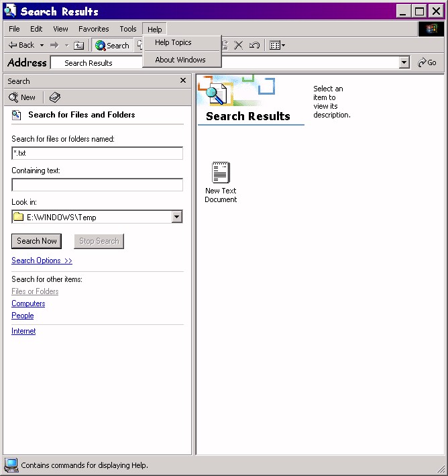Open the Edit menu

[36, 29]
